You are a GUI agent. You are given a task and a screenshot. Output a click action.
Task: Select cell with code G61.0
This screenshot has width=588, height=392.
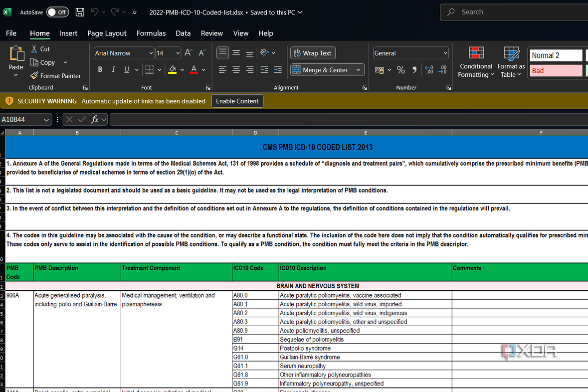pos(255,357)
